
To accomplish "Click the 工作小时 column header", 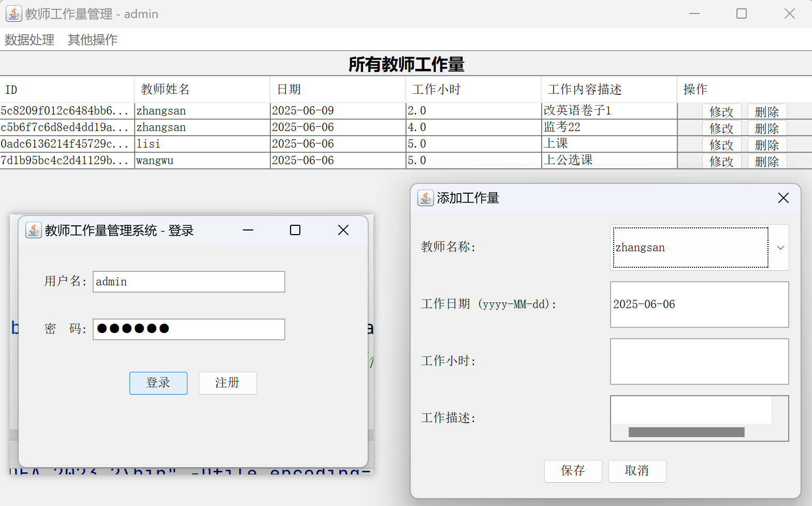I will (474, 89).
